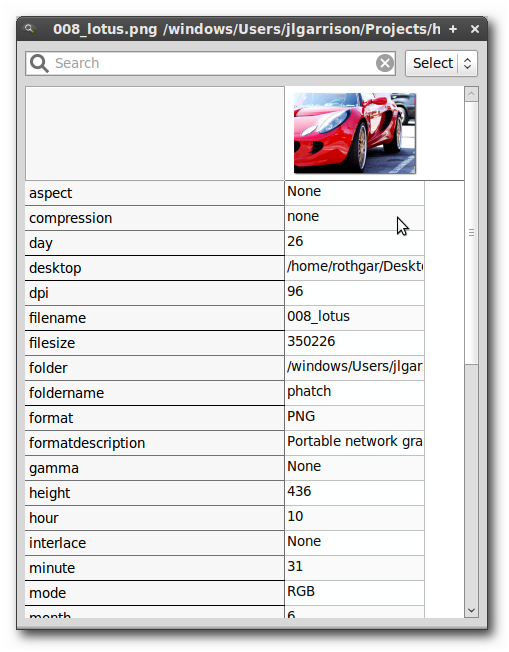Image resolution: width=509 pixels, height=652 pixels.
Task: Click the folder path value
Action: 354,367
